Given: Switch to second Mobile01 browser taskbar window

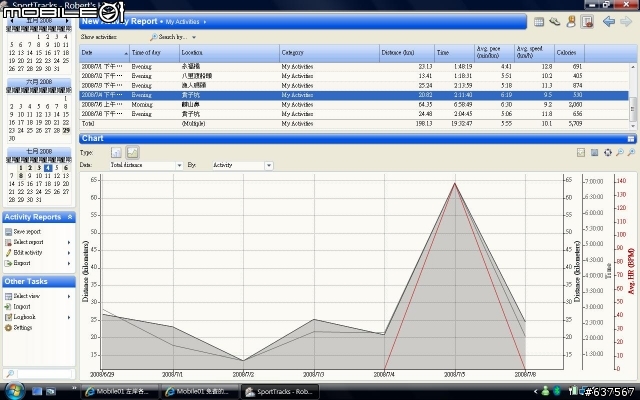Looking at the screenshot, I should [200, 391].
